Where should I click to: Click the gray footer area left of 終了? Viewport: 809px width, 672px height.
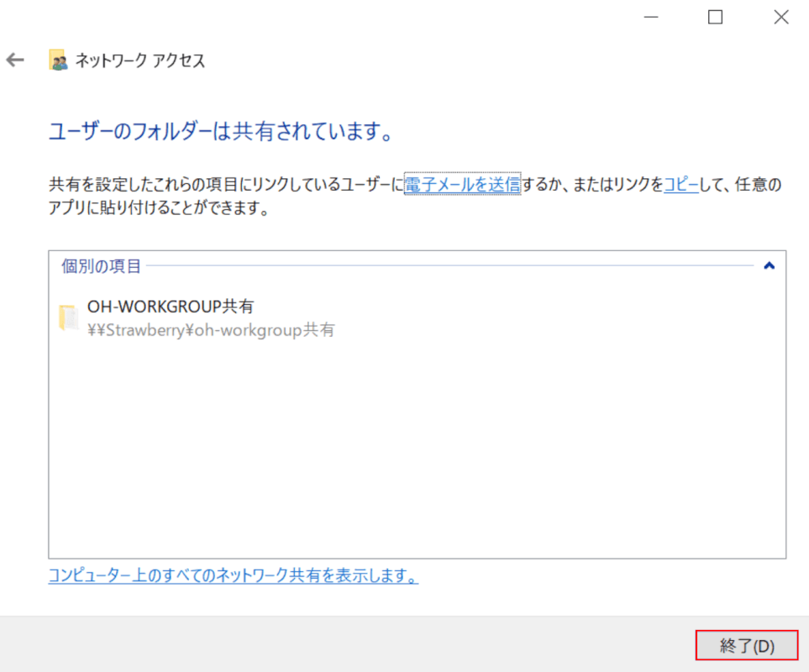tap(336, 644)
